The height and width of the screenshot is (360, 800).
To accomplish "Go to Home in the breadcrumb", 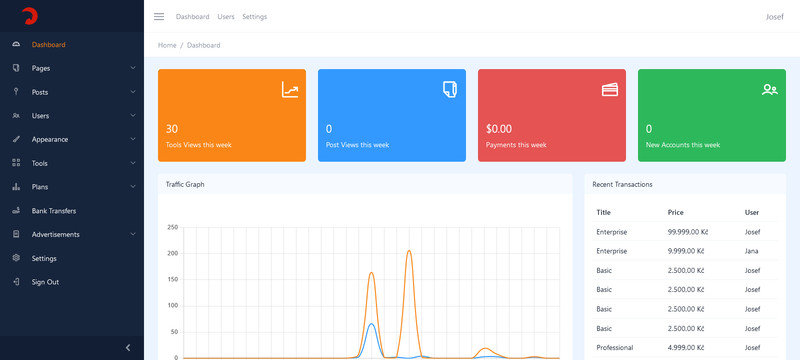I will 167,45.
